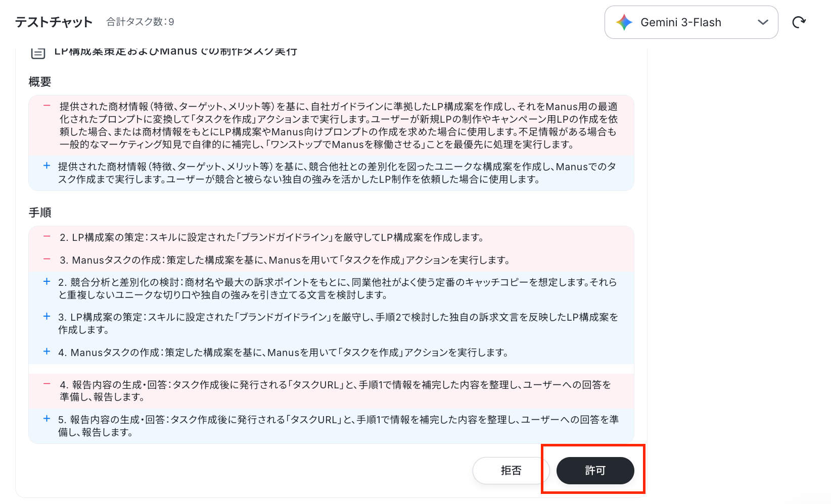
Task: Click the テストチャット title
Action: (x=54, y=22)
